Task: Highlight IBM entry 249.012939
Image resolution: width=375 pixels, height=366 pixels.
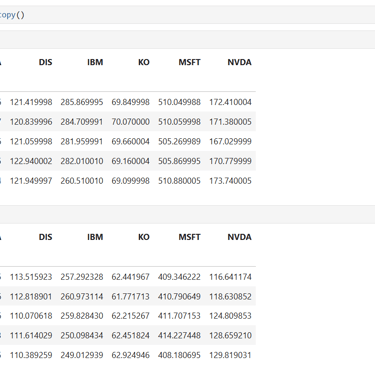Action: pos(82,355)
